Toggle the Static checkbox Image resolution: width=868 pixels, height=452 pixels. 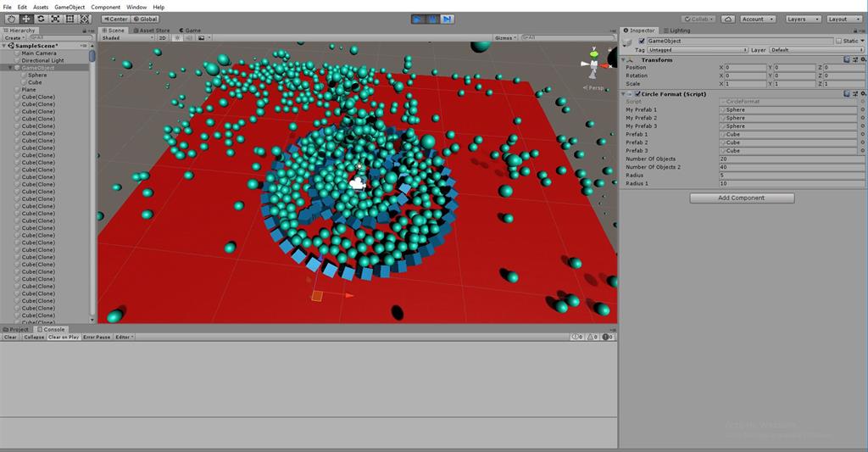[x=838, y=41]
